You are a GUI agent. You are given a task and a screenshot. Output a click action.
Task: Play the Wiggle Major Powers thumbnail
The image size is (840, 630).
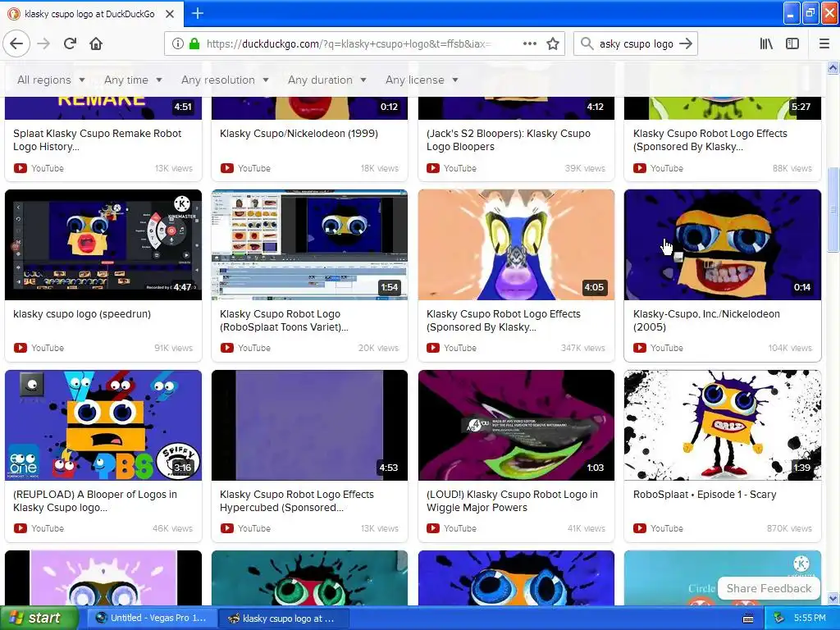pos(516,426)
